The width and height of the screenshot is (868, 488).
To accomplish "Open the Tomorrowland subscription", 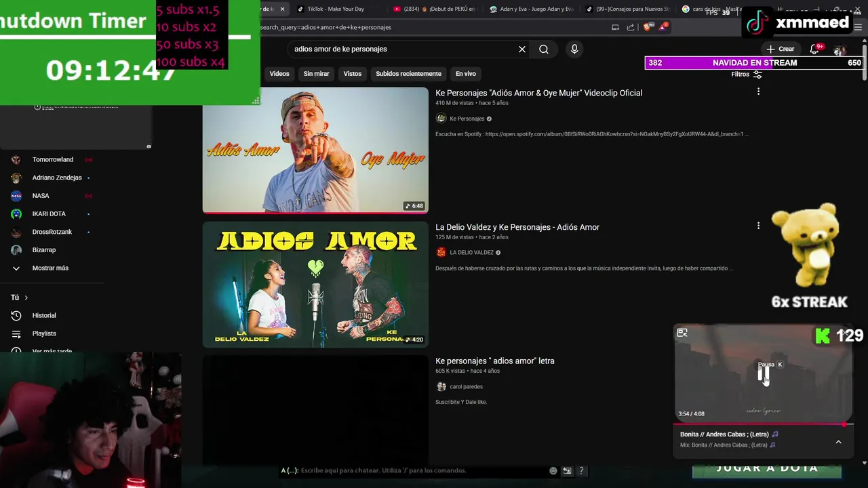I will 53,160.
